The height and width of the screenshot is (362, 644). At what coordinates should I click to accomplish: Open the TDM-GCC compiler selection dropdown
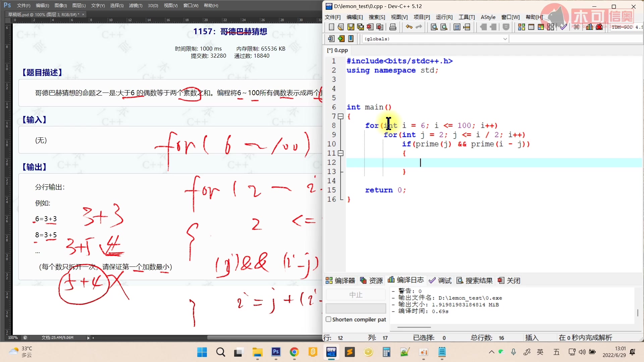[626, 27]
